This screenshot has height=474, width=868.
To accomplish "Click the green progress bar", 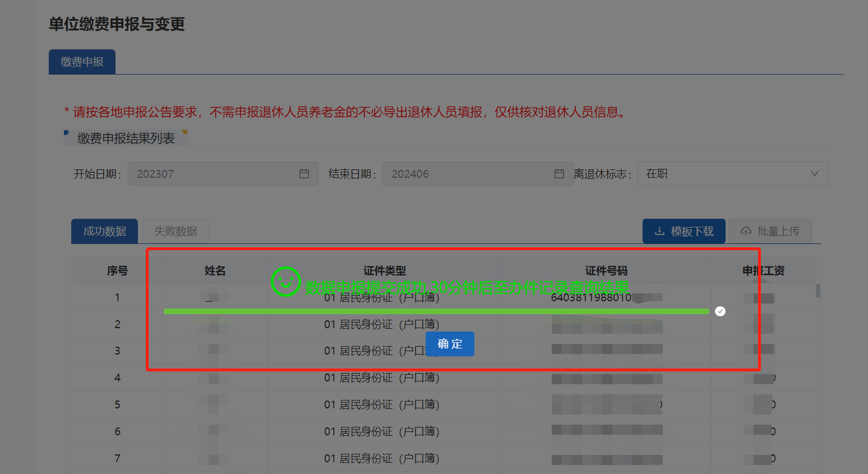I will (436, 311).
